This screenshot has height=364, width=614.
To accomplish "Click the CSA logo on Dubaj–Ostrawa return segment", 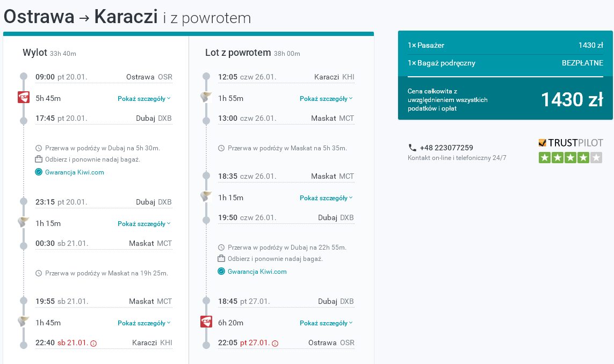I will click(206, 322).
